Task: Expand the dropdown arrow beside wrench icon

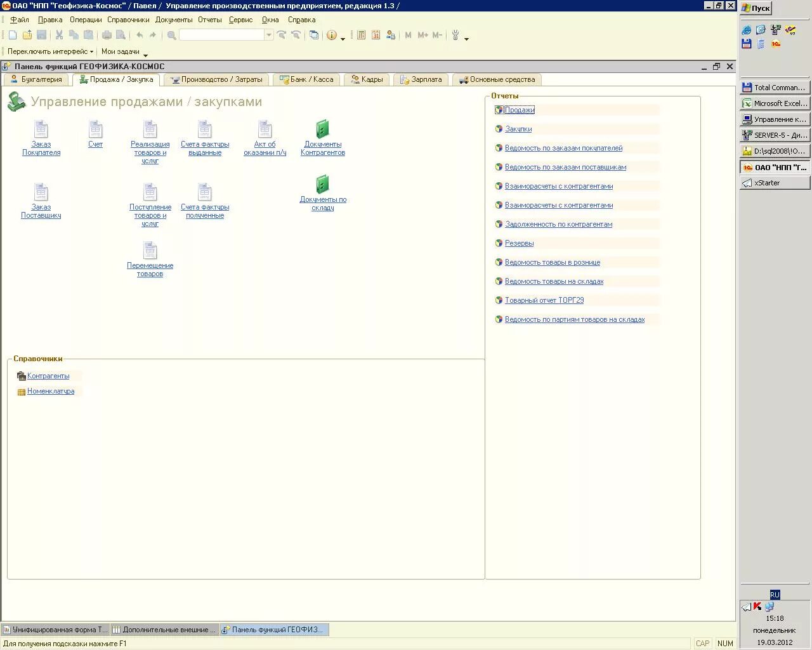Action: coord(466,39)
